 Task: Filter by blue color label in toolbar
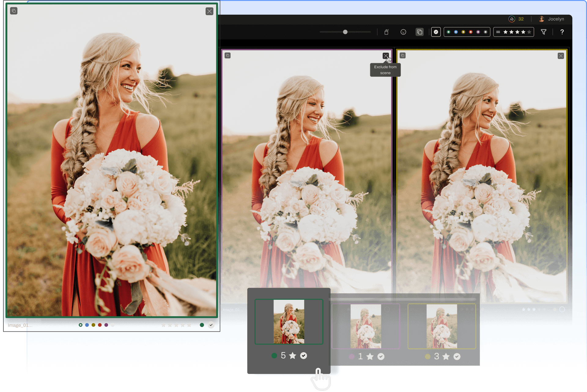[x=456, y=32]
